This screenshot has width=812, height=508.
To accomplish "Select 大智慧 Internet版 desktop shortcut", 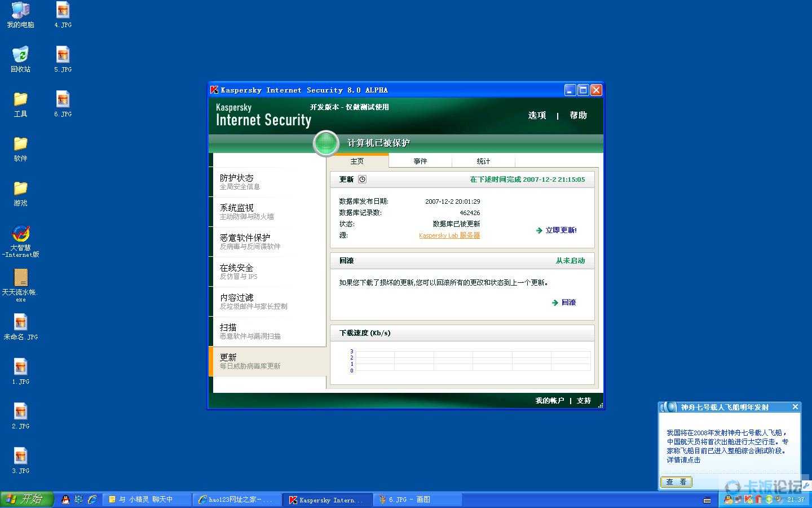I will pos(20,241).
